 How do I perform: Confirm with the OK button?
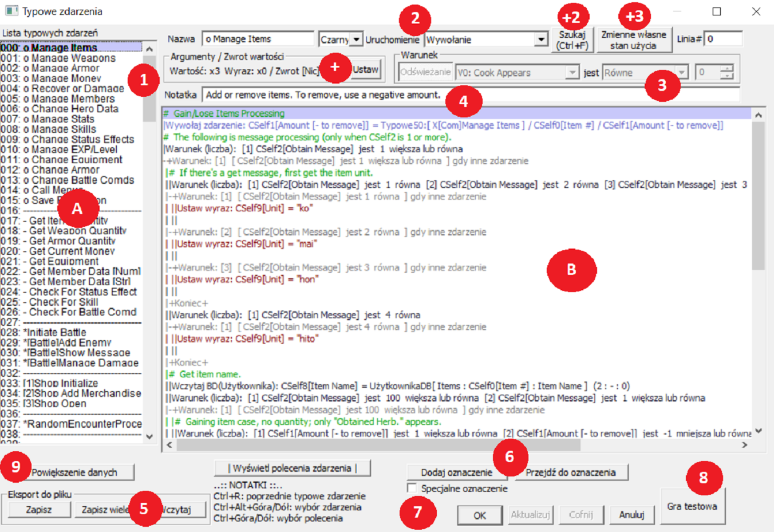tap(479, 515)
